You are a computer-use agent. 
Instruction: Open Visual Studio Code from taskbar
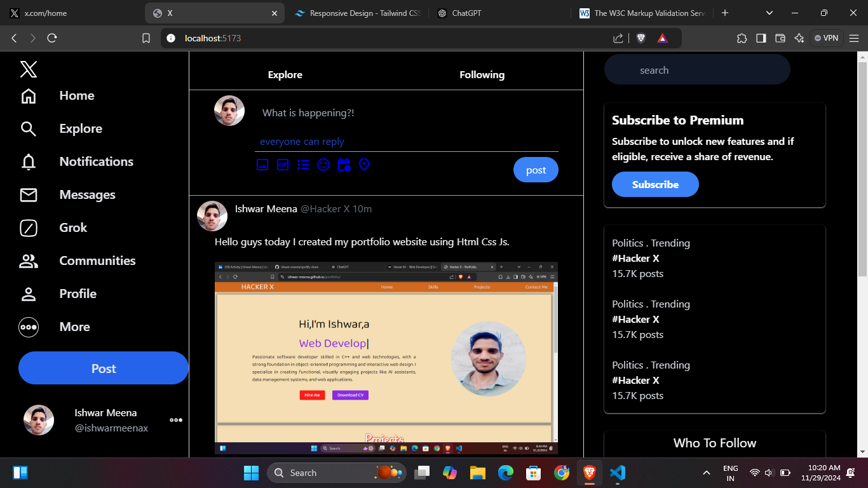click(x=617, y=473)
